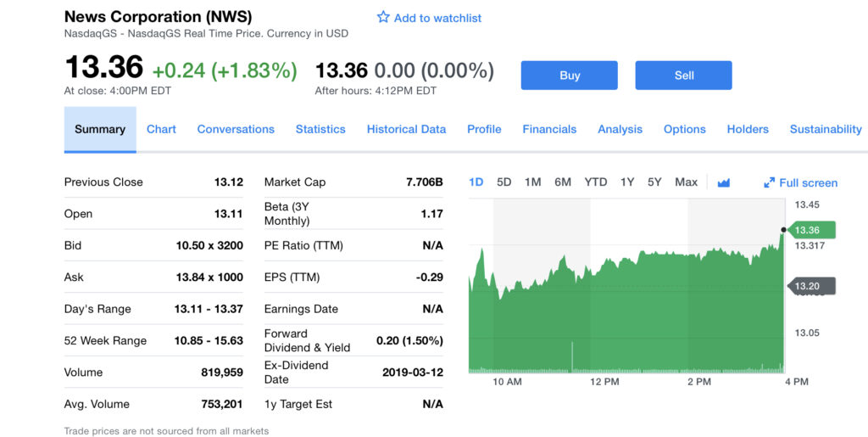The height and width of the screenshot is (437, 868).
Task: Click the star icon for watchlist
Action: click(x=383, y=17)
